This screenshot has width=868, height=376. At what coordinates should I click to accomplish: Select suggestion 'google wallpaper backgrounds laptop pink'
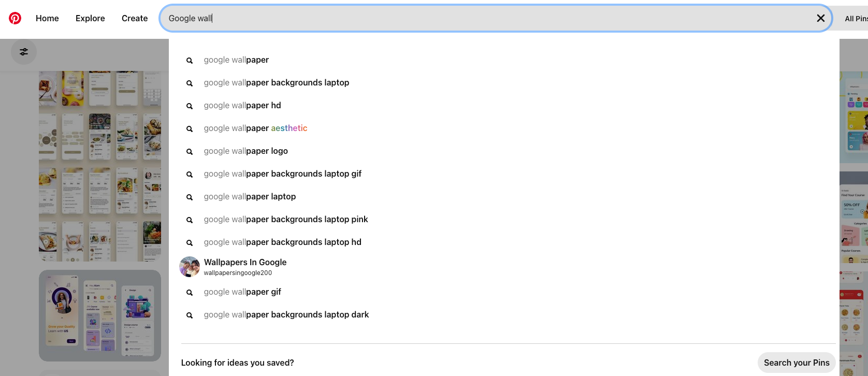tap(286, 220)
